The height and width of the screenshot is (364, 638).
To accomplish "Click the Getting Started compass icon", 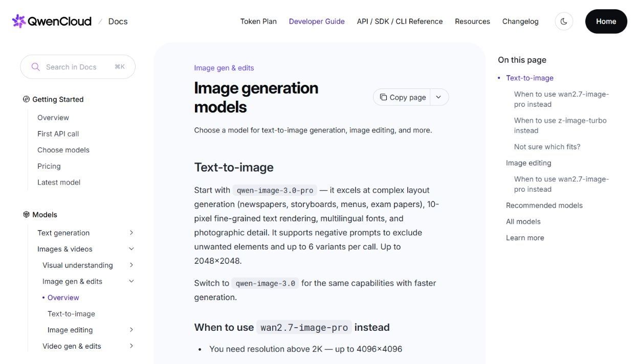I will (26, 99).
